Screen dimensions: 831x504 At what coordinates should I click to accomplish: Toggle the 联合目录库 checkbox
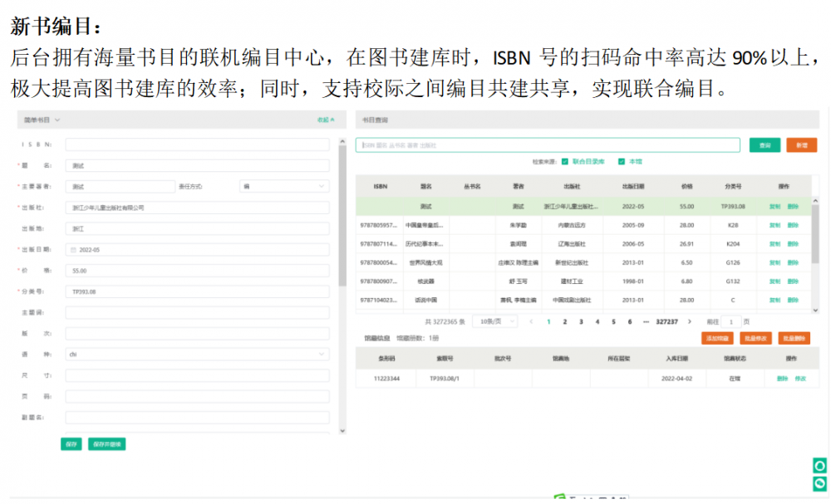click(x=565, y=161)
